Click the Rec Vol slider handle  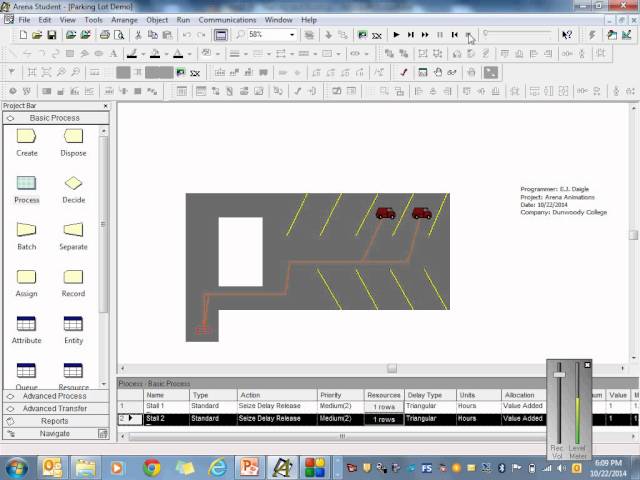[x=559, y=375]
